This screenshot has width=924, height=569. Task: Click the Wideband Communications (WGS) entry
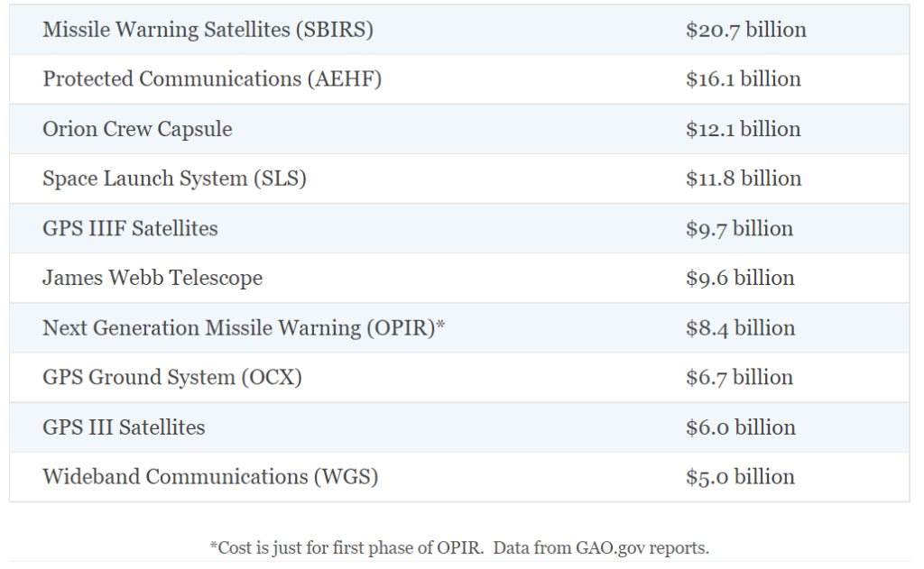click(209, 476)
